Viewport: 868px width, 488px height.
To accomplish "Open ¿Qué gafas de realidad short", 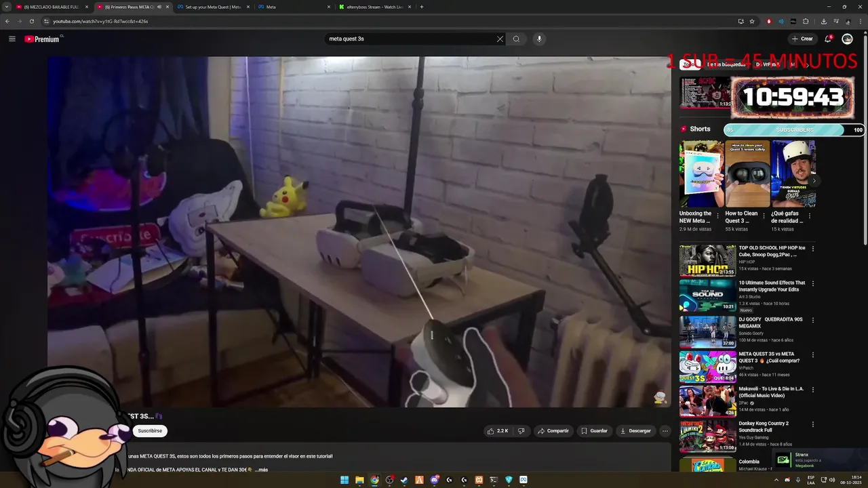I will 793,174.
